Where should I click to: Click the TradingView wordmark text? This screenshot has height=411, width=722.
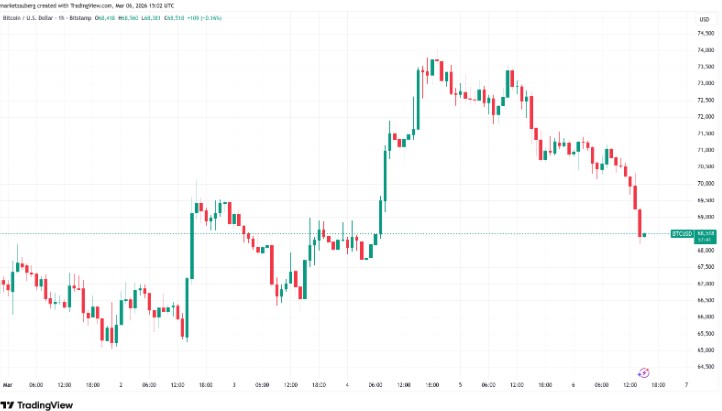(x=45, y=405)
